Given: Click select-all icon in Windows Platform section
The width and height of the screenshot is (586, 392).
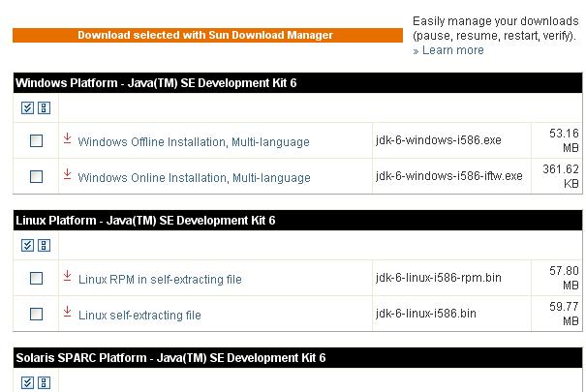Looking at the screenshot, I should (27, 108).
